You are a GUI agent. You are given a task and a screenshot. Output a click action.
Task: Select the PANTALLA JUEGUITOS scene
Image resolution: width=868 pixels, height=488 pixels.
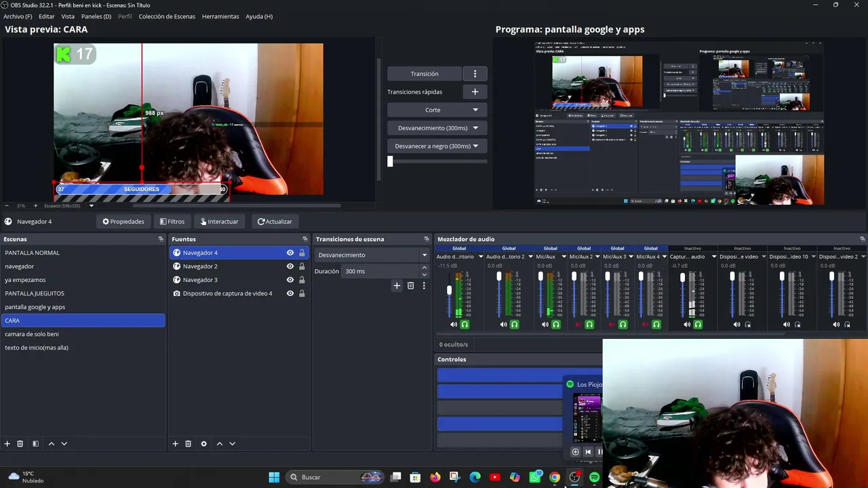point(83,293)
